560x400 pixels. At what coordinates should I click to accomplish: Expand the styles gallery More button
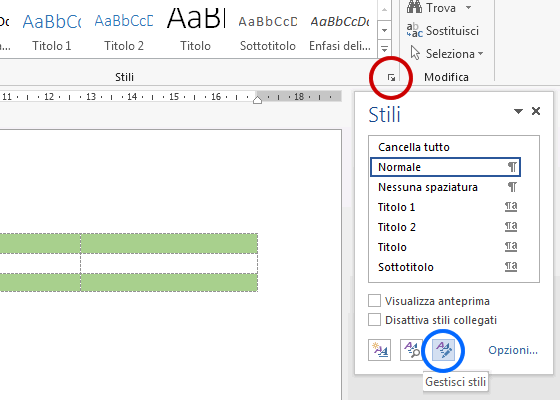pos(384,49)
